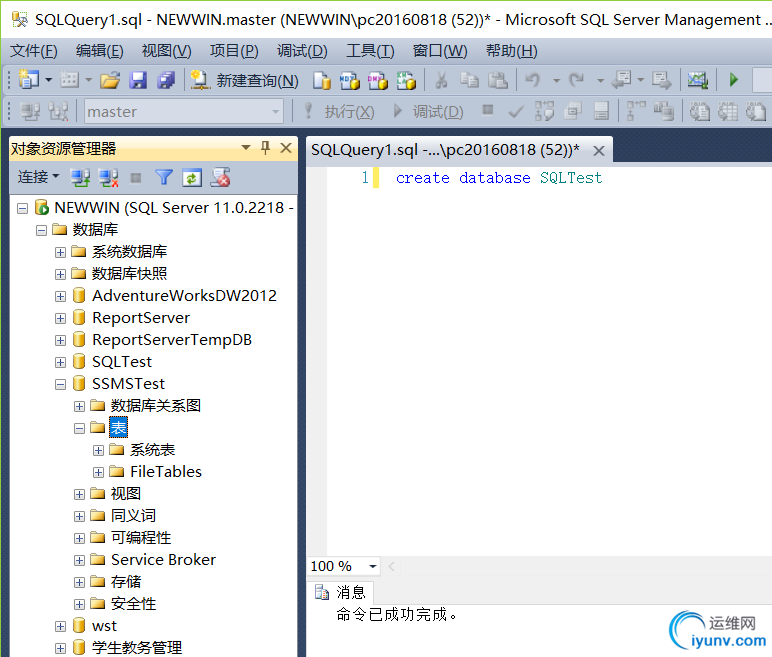Collapse the SSMSTest database node
The image size is (772, 657).
(60, 384)
